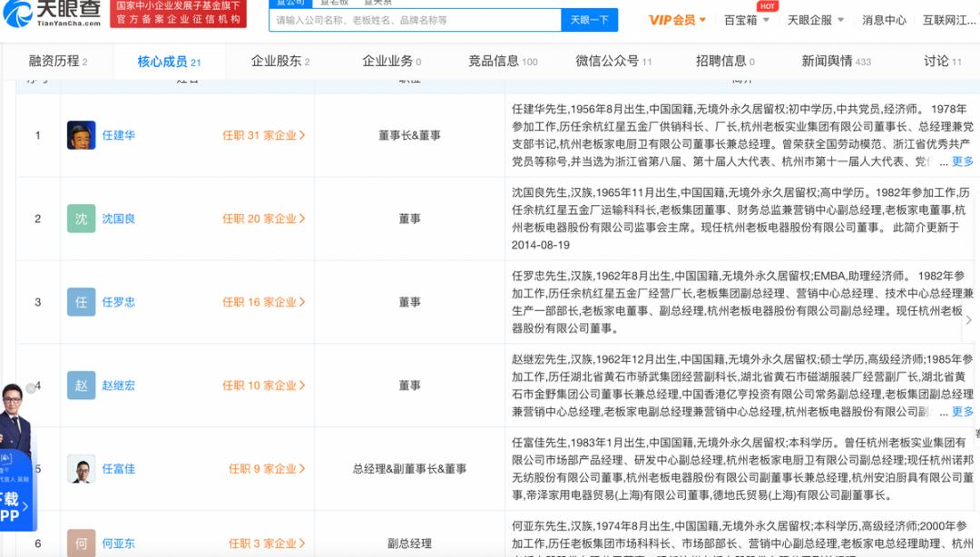
Task: Switch to the 招聘信息 tab
Action: [725, 62]
